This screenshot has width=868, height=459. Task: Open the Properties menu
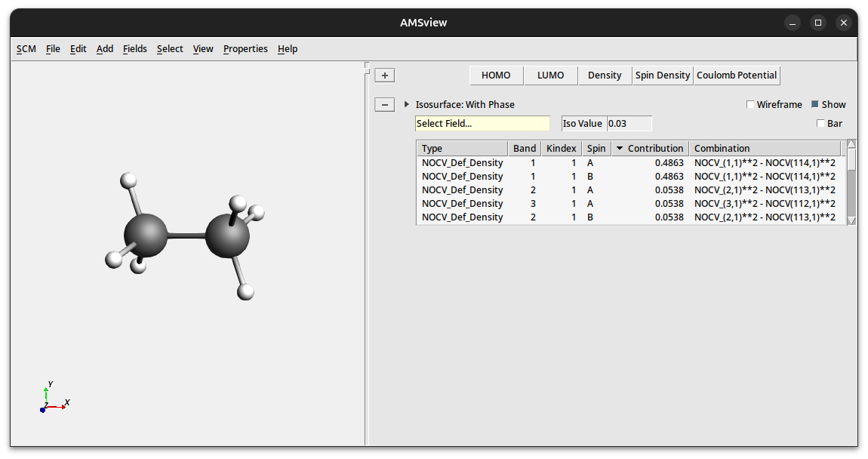coord(245,49)
